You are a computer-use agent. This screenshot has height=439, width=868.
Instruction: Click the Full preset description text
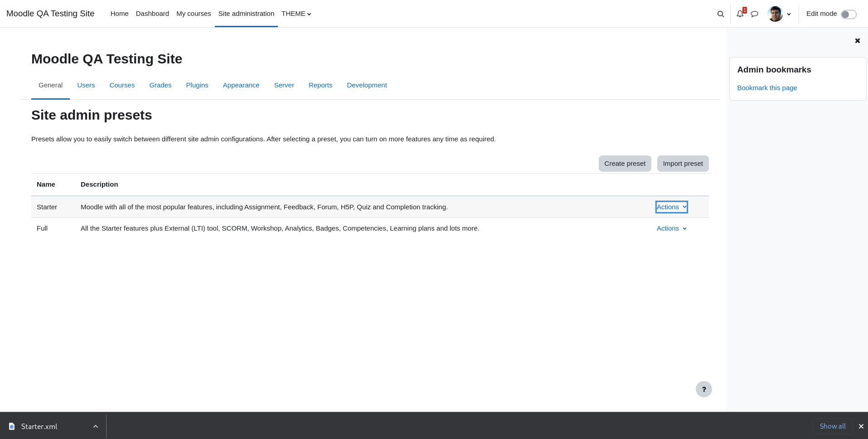coord(280,228)
